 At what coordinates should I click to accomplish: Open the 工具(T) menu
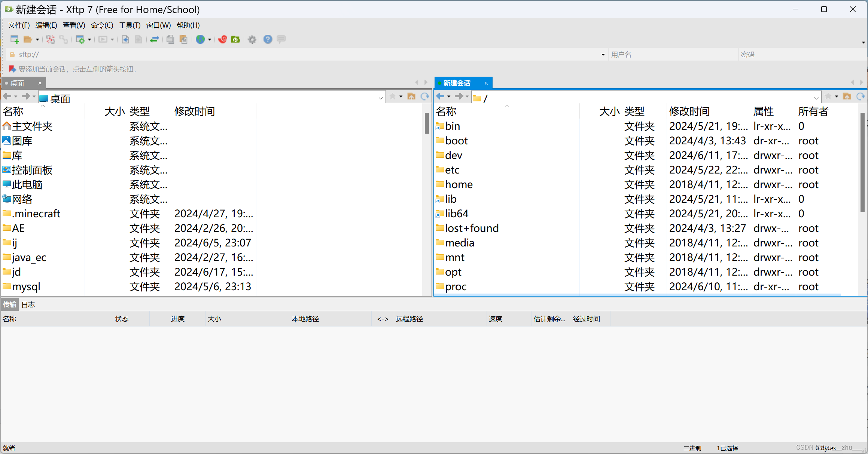pyautogui.click(x=130, y=25)
